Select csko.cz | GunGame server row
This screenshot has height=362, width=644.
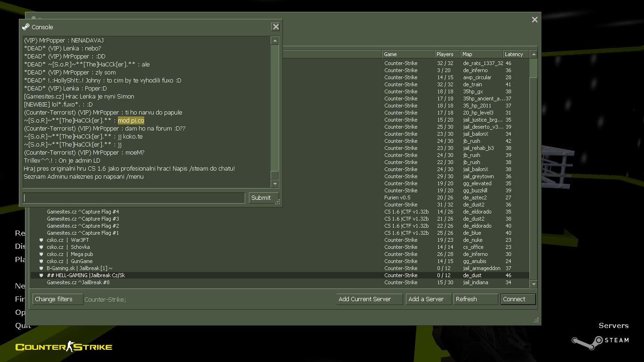tap(280, 261)
